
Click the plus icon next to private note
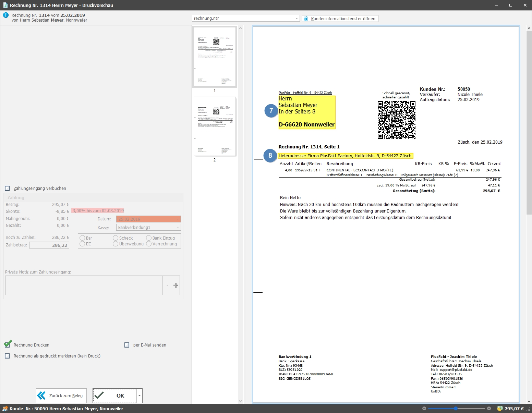pyautogui.click(x=176, y=285)
